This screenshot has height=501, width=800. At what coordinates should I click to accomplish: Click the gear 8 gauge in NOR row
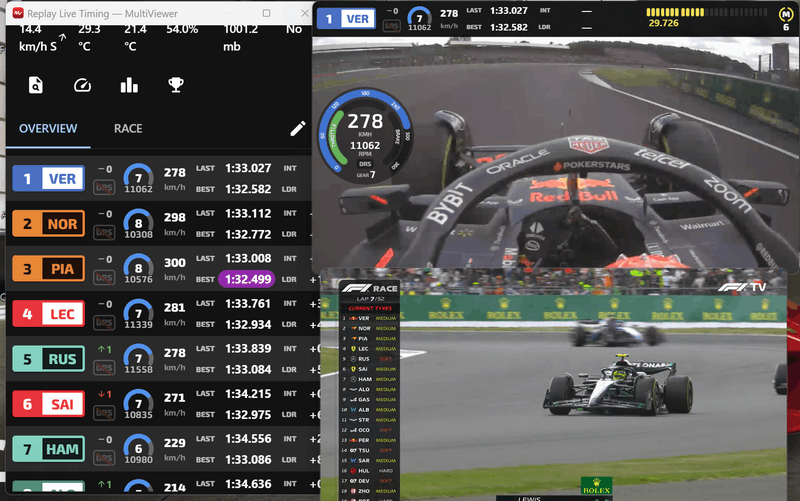138,223
